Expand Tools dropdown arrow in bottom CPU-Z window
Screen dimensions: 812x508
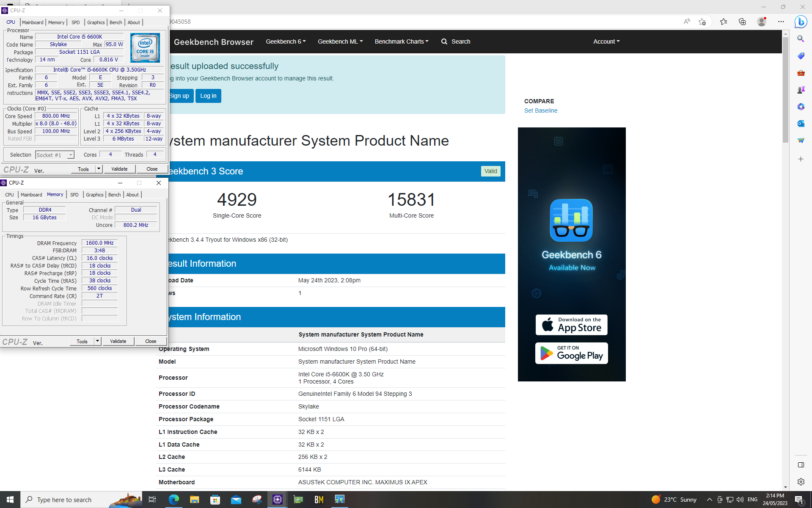97,341
